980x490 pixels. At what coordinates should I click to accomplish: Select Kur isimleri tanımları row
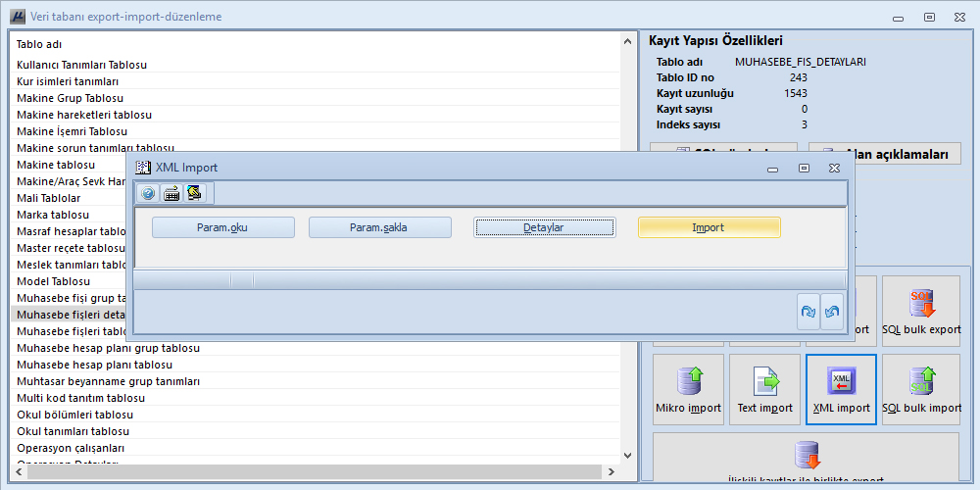pos(316,81)
